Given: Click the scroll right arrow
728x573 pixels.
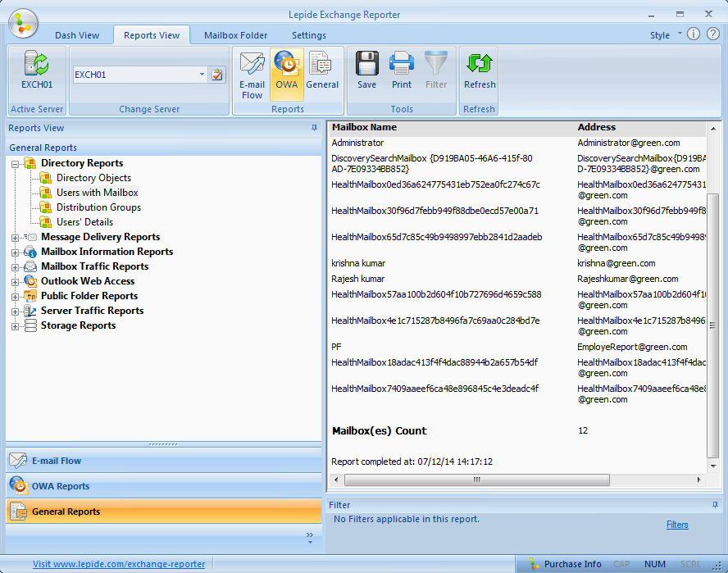Looking at the screenshot, I should 698,480.
